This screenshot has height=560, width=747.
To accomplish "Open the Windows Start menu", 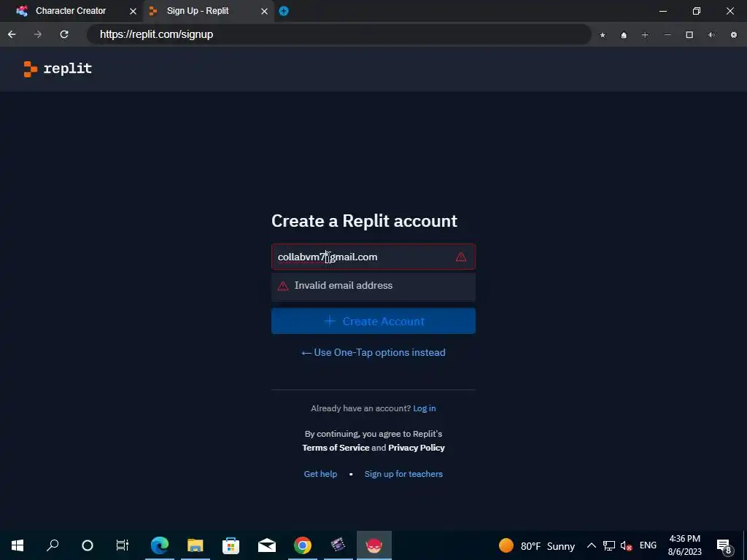I will point(18,545).
